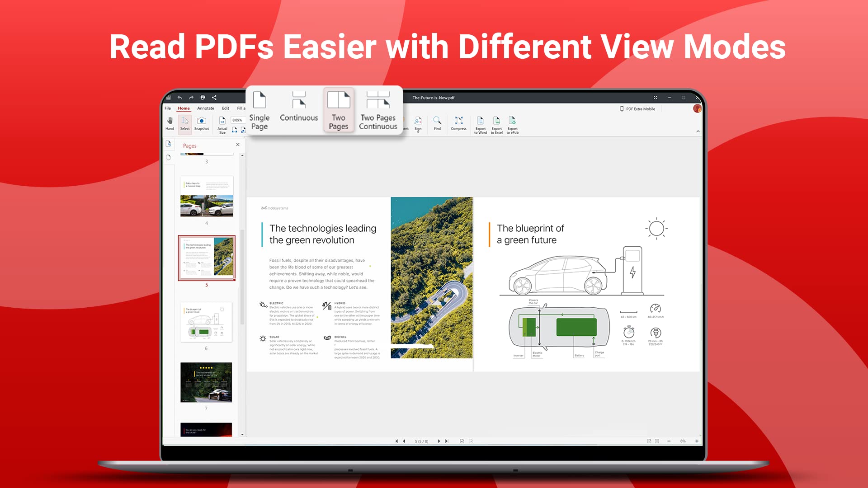Image resolution: width=868 pixels, height=488 pixels.
Task: Export the document to Word
Action: coord(481,123)
